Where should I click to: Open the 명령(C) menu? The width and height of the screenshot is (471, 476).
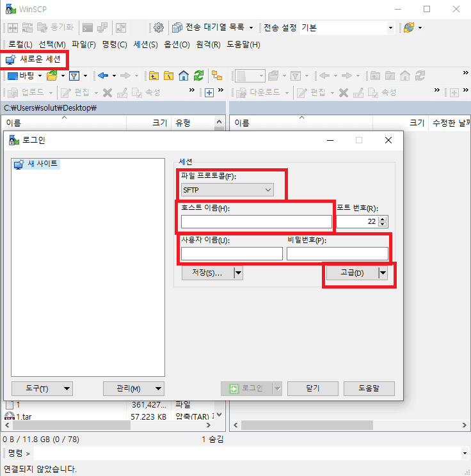coord(115,45)
